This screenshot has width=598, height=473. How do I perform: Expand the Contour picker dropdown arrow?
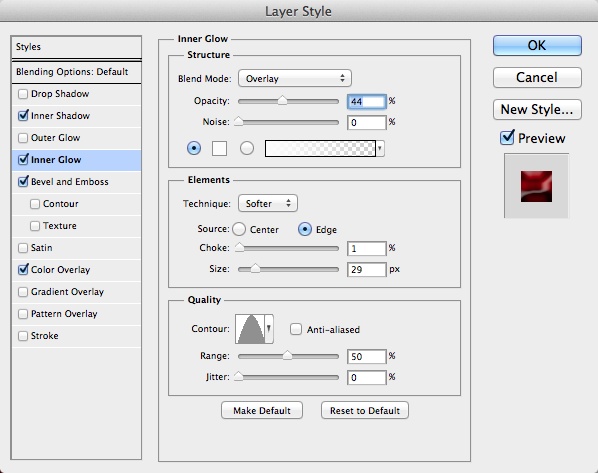pos(269,329)
